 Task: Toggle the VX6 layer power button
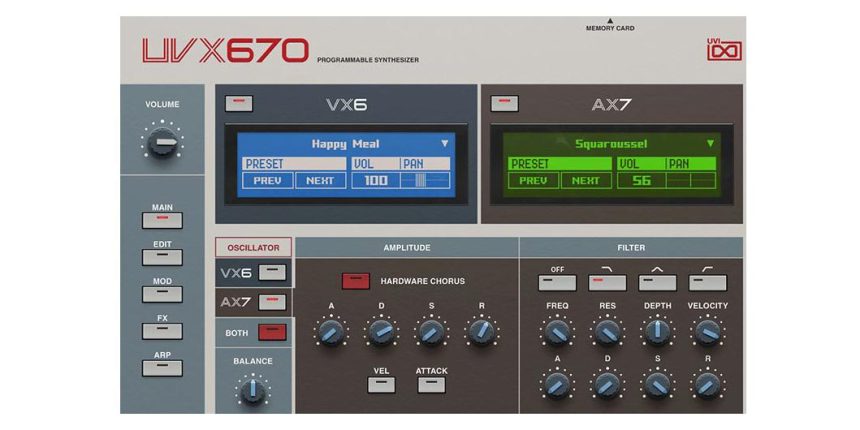pos(239,103)
